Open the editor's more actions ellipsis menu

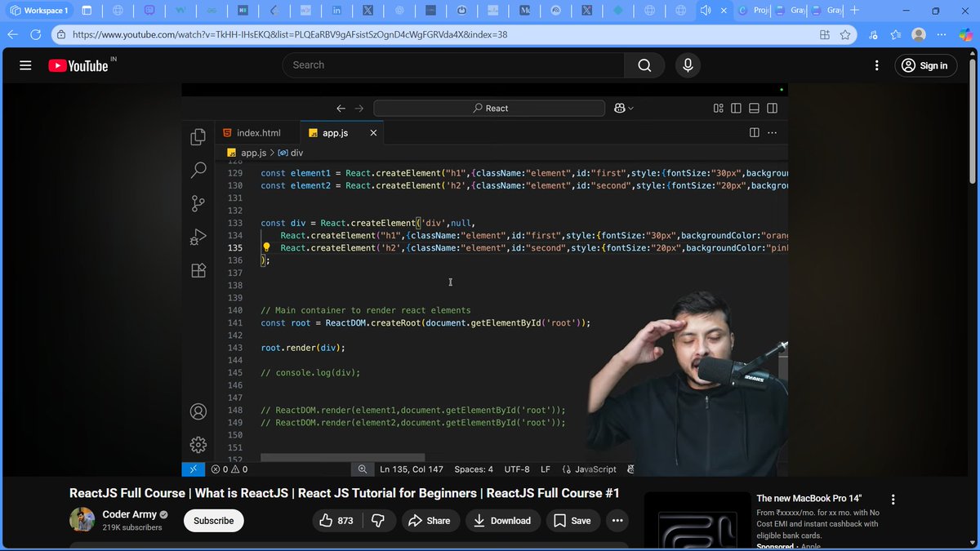773,131
